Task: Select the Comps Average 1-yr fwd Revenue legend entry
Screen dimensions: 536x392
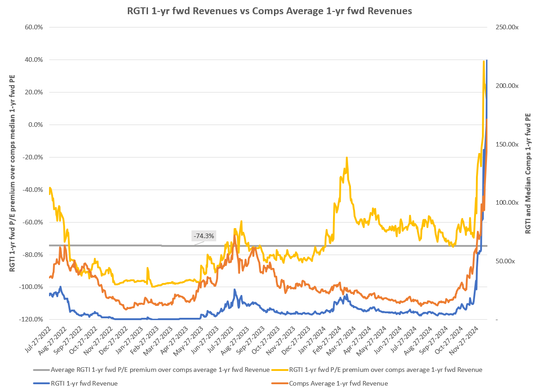Action: [x=330, y=383]
